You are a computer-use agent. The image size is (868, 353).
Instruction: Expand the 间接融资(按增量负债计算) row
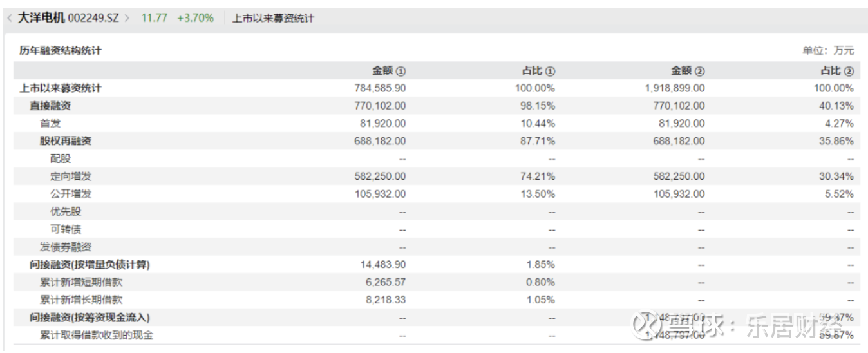pyautogui.click(x=90, y=264)
